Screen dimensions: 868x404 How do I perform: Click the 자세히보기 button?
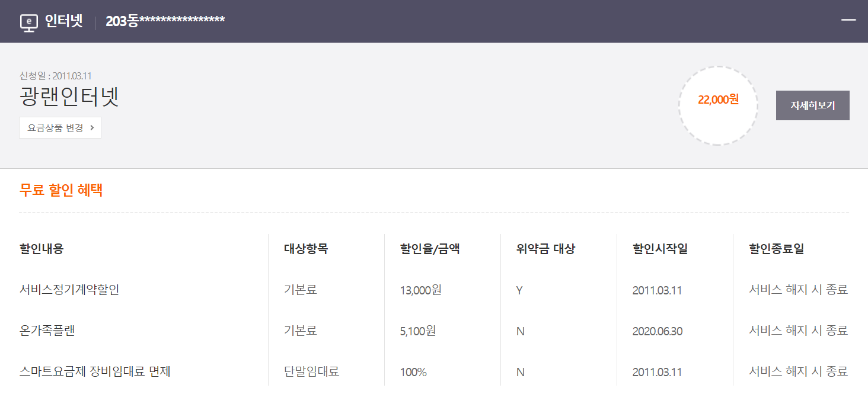point(812,105)
